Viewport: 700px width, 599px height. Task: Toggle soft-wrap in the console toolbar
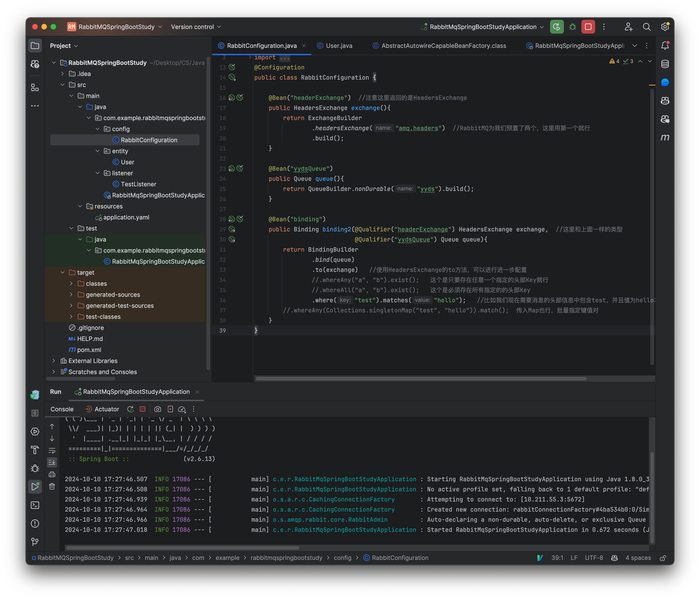(x=52, y=451)
